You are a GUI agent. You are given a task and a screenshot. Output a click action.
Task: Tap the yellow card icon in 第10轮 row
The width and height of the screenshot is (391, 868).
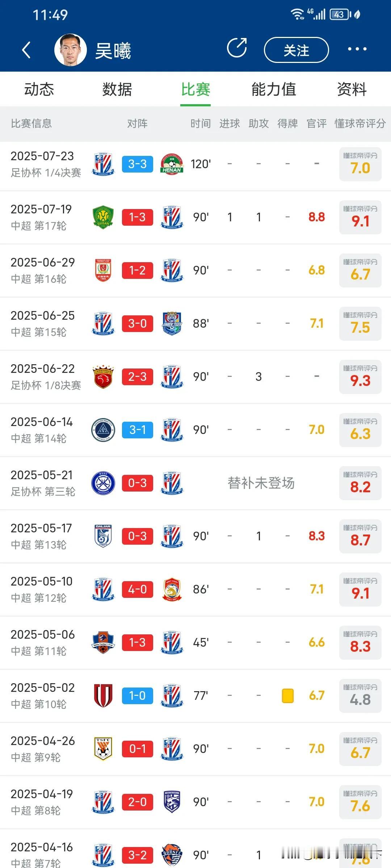(x=287, y=695)
